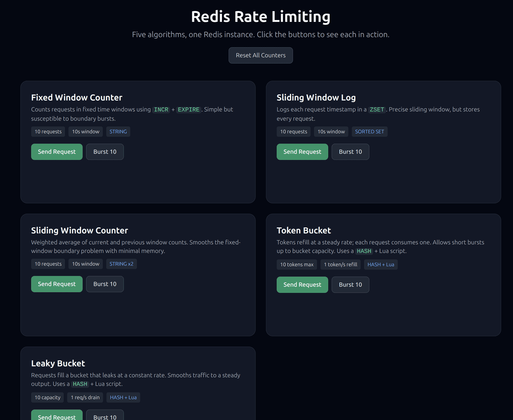
Task: Click the 10 tokens max badge
Action: tap(297, 264)
